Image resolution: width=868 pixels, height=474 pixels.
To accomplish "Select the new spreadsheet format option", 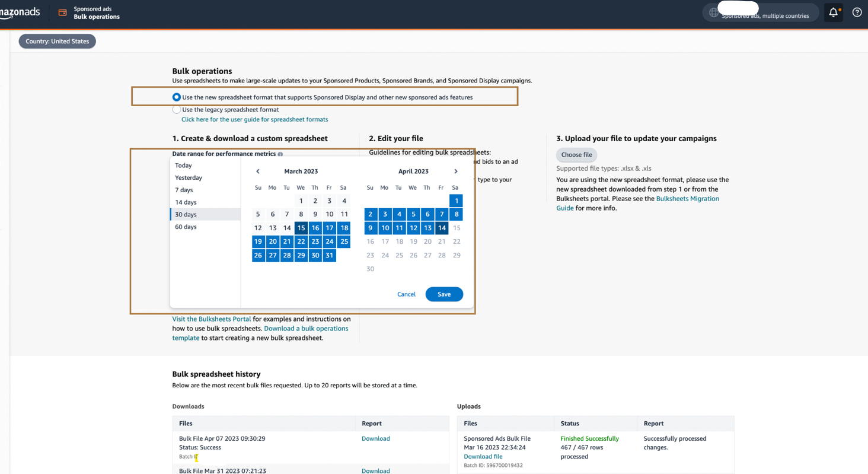I will (x=176, y=97).
